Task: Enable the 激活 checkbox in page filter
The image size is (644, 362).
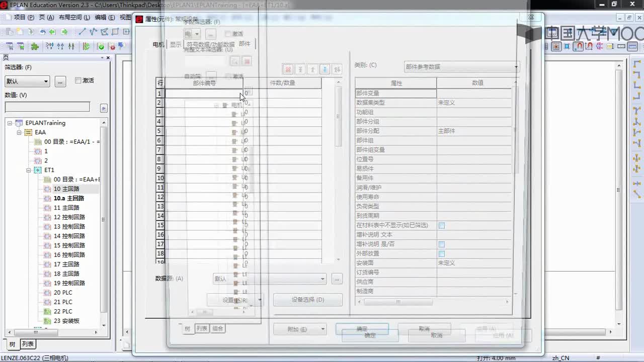Action: pos(78,80)
